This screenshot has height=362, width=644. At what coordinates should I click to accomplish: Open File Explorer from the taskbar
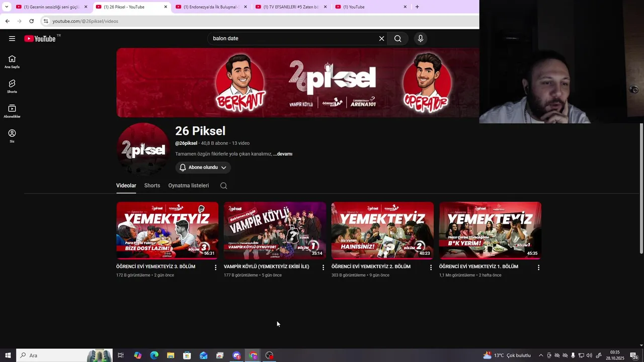pos(171,355)
